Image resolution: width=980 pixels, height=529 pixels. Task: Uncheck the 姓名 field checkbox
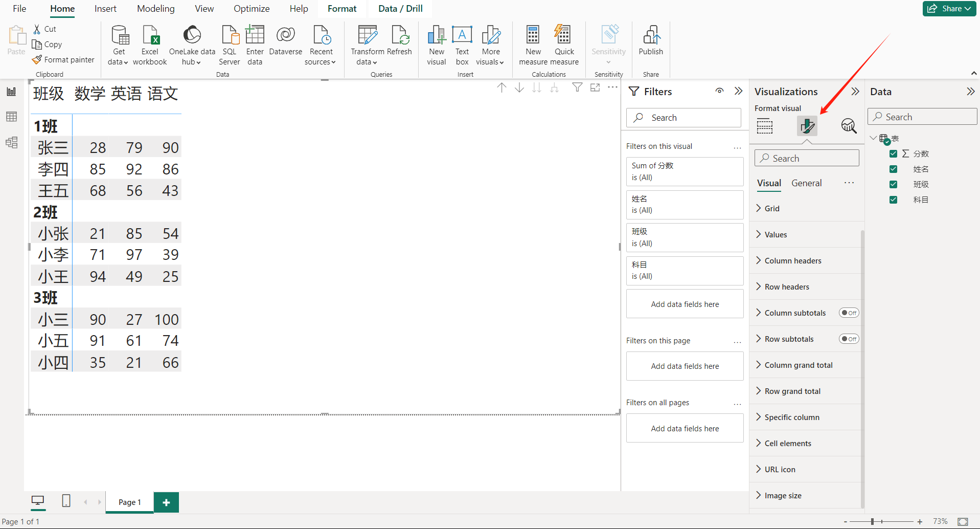pos(893,169)
